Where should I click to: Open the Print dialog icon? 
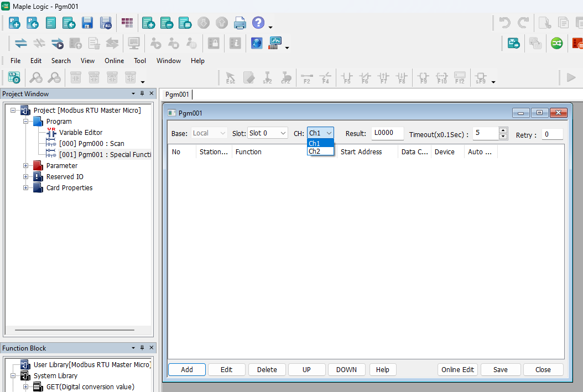(240, 23)
